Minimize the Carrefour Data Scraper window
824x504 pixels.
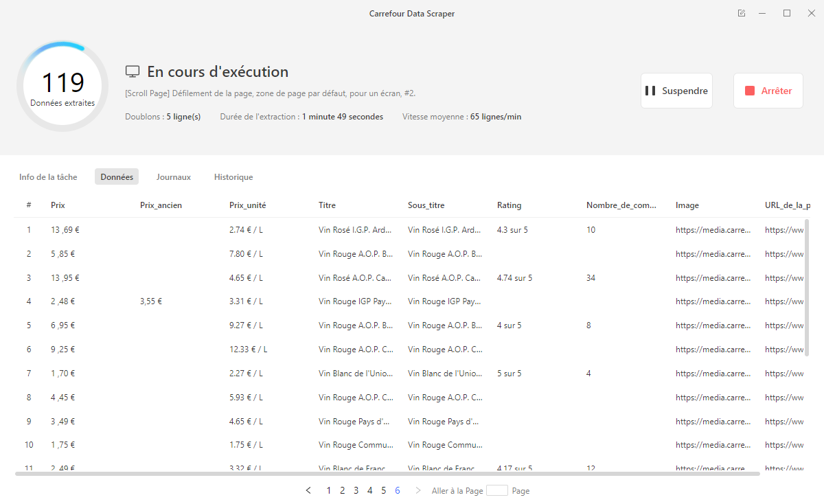tap(762, 13)
